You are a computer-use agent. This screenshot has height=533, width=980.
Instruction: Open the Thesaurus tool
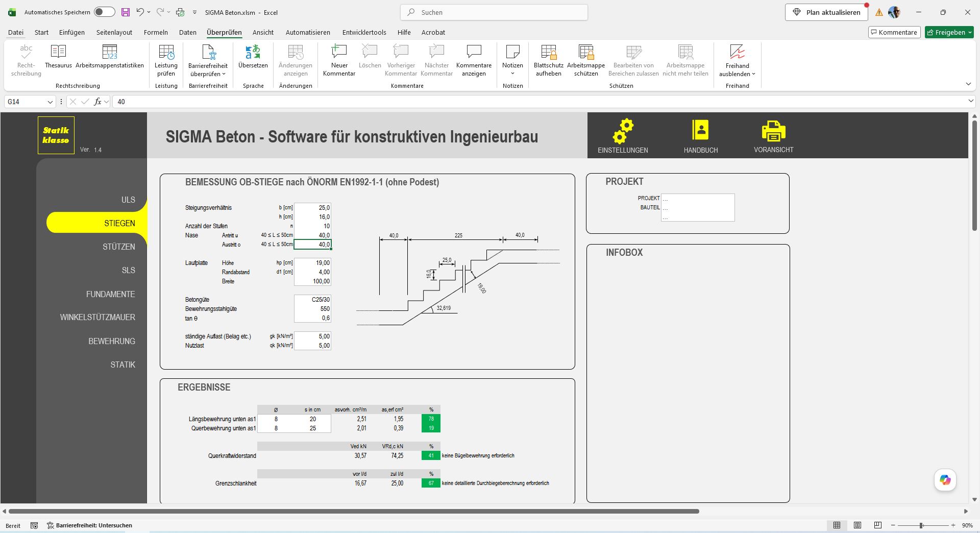tap(58, 56)
